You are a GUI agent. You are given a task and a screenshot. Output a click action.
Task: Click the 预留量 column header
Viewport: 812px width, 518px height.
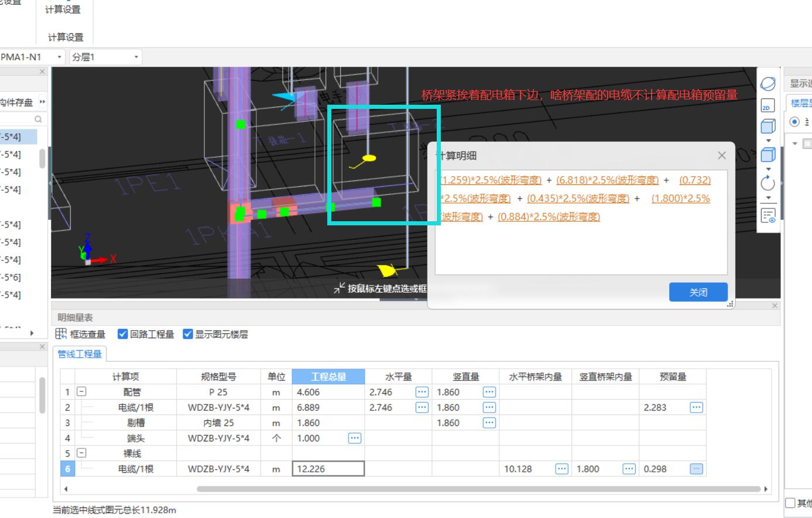673,376
